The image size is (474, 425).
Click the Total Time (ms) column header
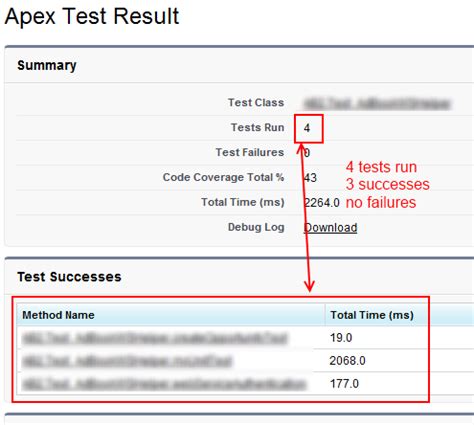pyautogui.click(x=372, y=315)
